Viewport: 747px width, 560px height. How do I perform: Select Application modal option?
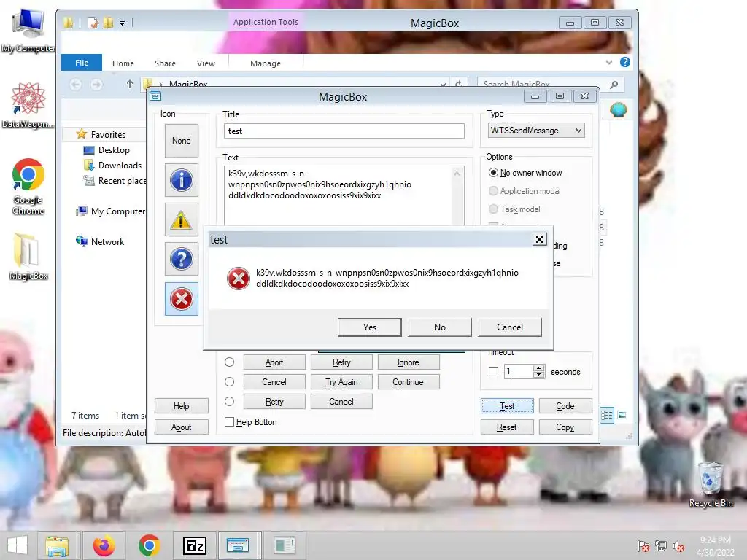click(525, 191)
